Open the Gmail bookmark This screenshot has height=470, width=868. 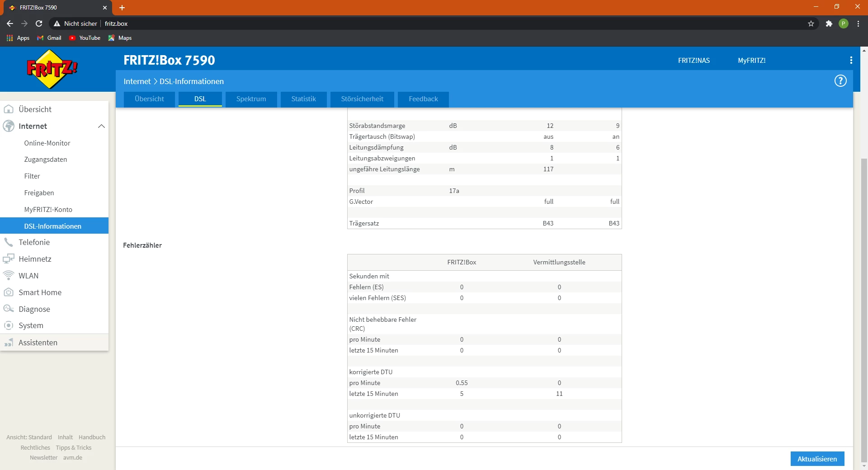(x=49, y=38)
